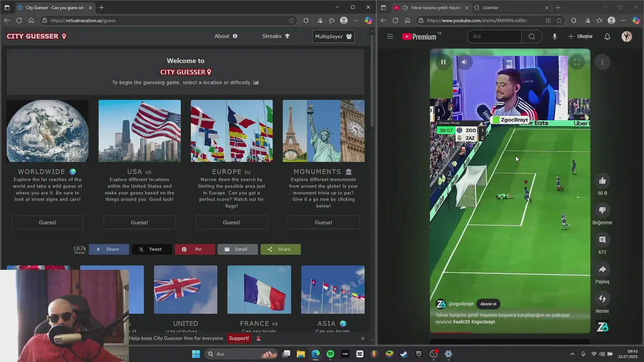The height and width of the screenshot is (362, 644).
Task: Open the YouTube account avatar menu
Action: tap(627, 36)
